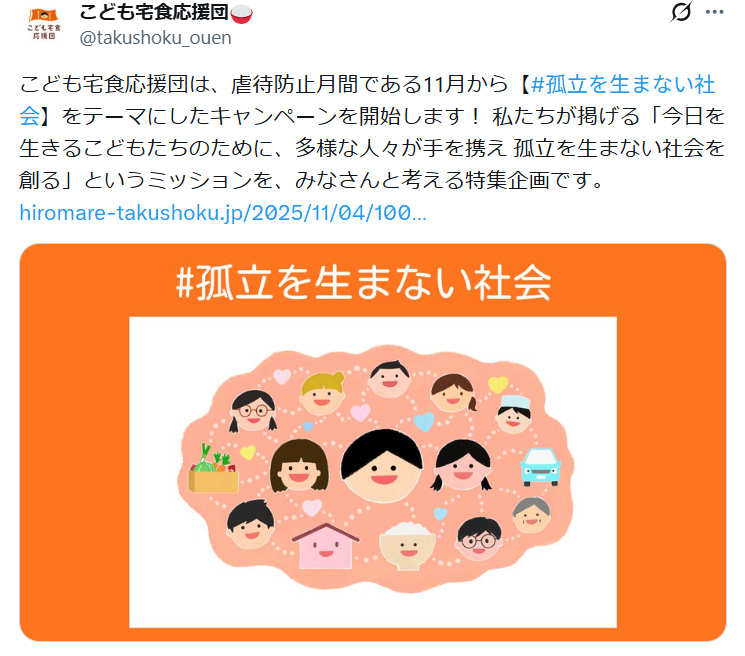
Task: Click the こども宅食応援団 profile avatar
Action: coord(44,24)
